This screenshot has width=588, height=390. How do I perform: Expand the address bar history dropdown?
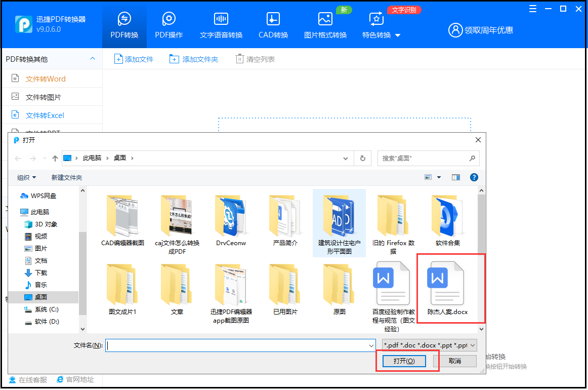click(x=346, y=159)
